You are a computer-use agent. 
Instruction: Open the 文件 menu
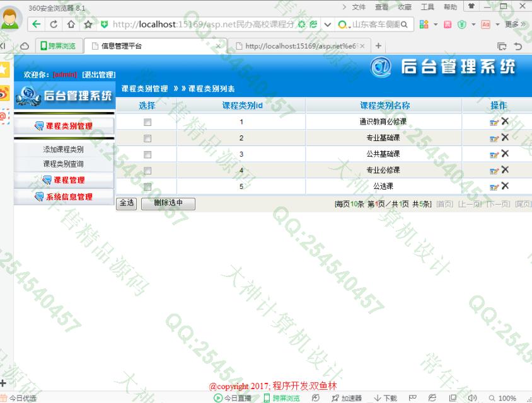pyautogui.click(x=359, y=7)
